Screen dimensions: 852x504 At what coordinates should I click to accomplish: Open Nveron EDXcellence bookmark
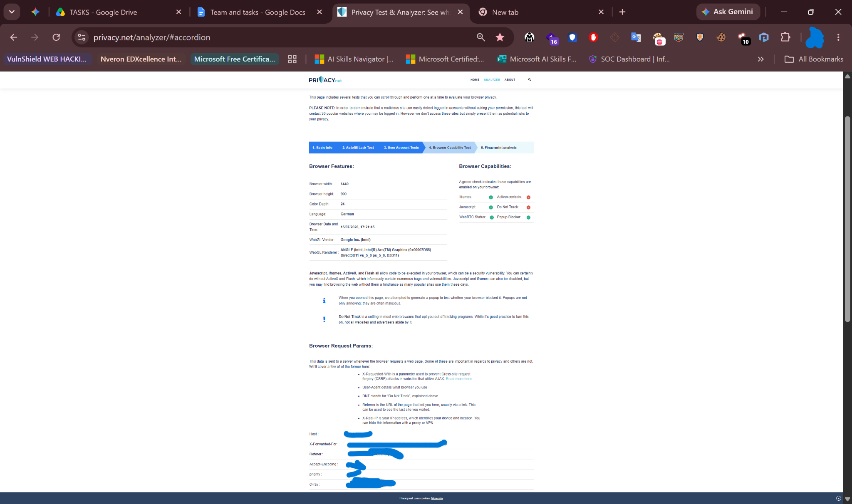pyautogui.click(x=141, y=59)
